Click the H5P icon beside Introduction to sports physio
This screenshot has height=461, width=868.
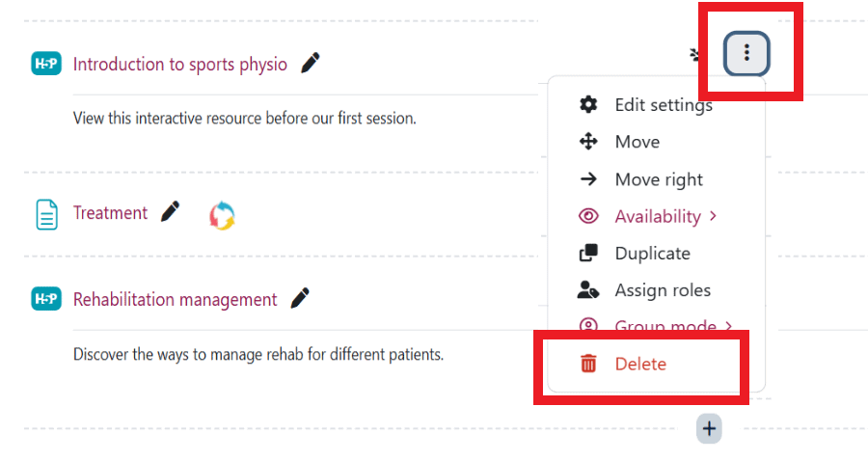point(46,64)
